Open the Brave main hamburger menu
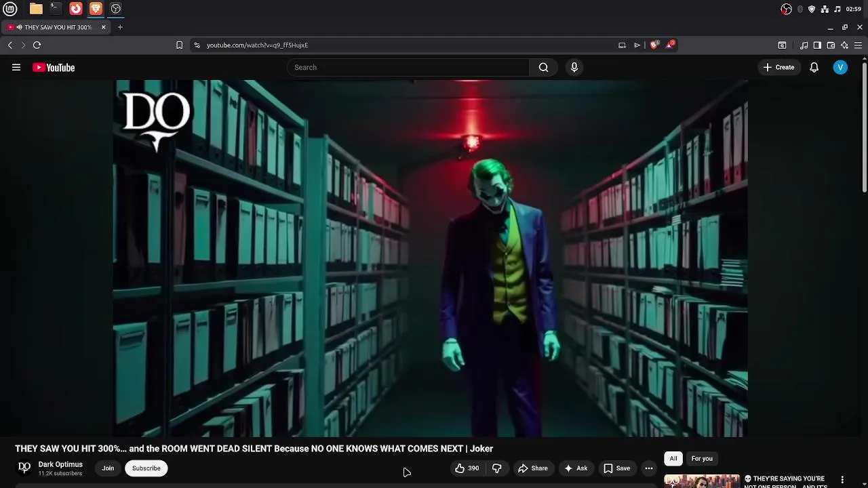 858,45
